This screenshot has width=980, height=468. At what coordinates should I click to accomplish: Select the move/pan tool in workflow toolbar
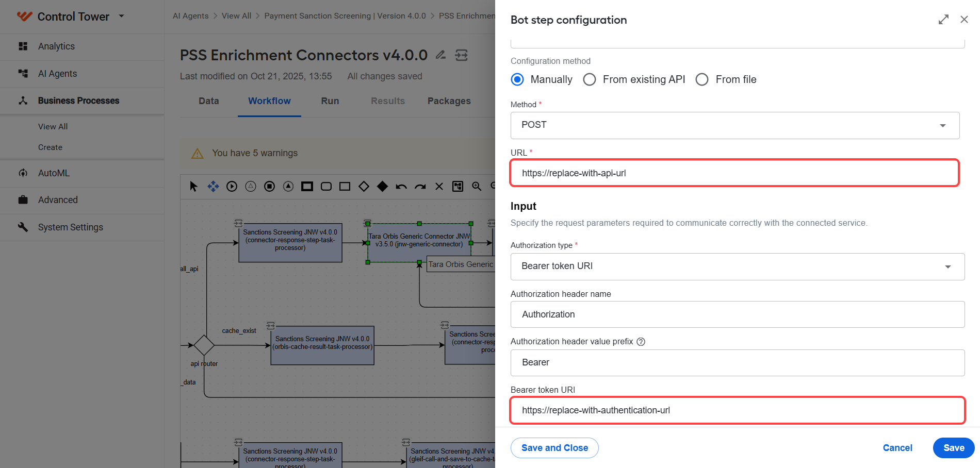point(213,187)
